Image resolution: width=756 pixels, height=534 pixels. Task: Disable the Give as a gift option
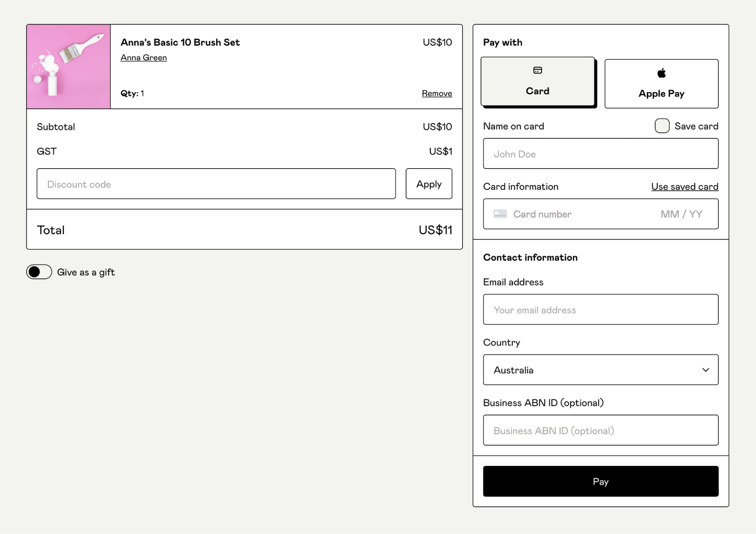[39, 272]
